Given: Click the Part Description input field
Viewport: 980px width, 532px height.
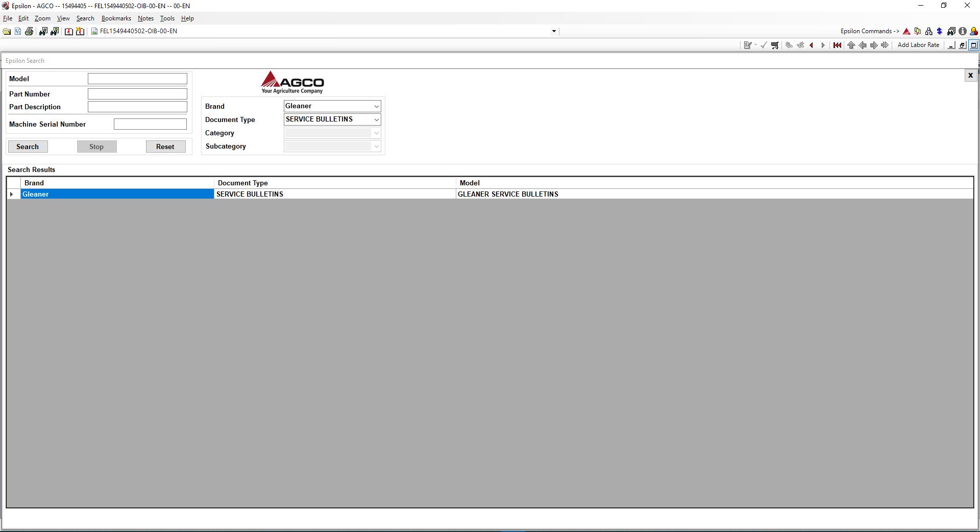Looking at the screenshot, I should click(x=137, y=107).
